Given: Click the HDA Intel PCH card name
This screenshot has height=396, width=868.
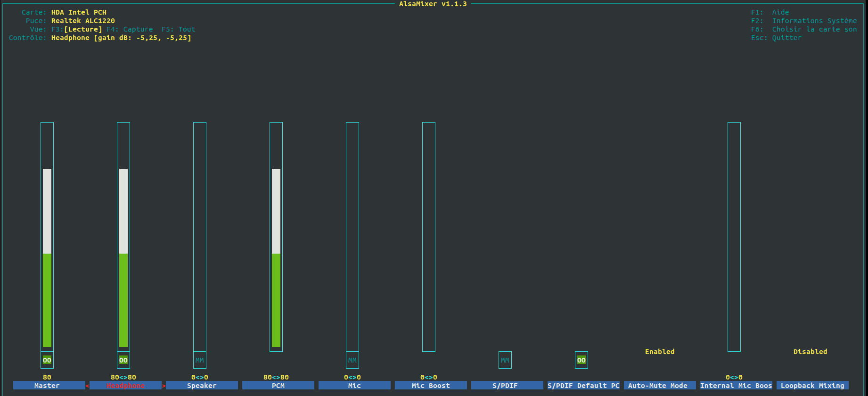Looking at the screenshot, I should click(x=79, y=12).
